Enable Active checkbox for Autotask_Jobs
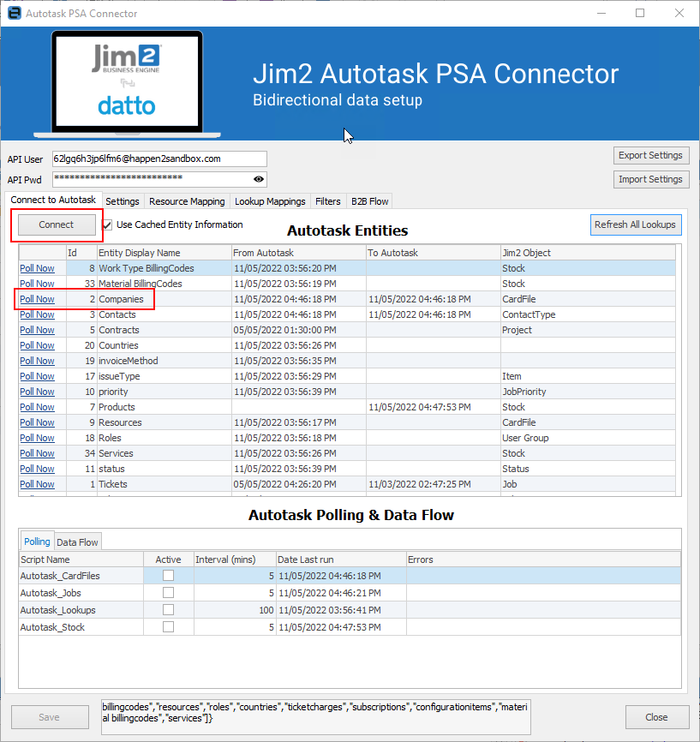This screenshot has height=742, width=700. click(x=168, y=592)
